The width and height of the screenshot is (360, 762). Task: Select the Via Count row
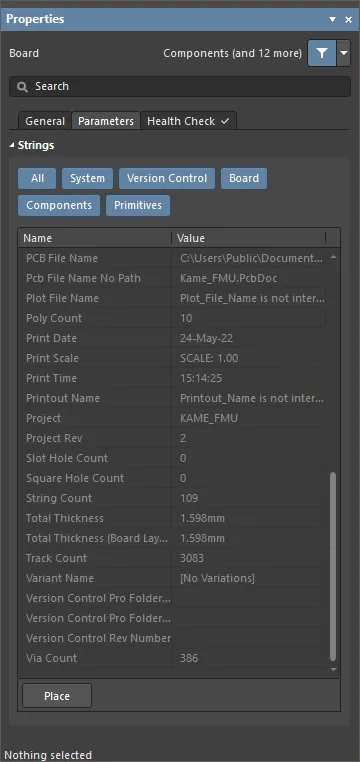[173, 658]
